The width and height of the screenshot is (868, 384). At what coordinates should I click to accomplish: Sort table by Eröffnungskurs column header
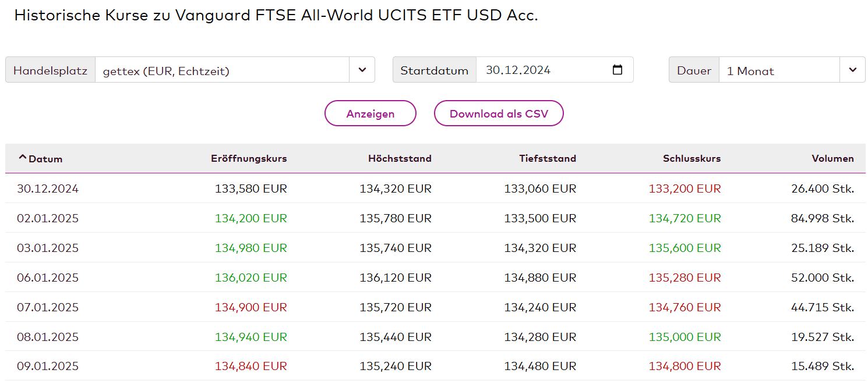tap(249, 158)
